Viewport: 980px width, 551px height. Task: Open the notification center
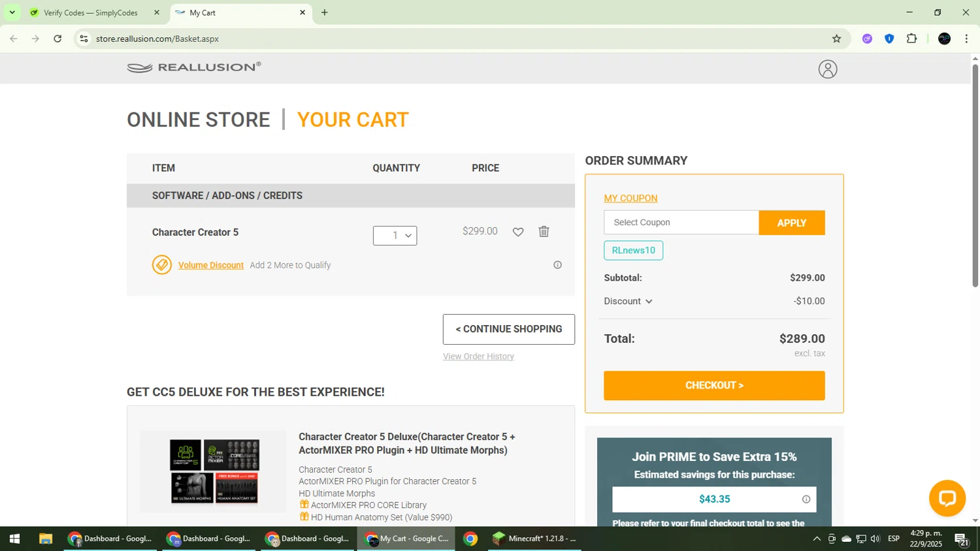point(961,539)
